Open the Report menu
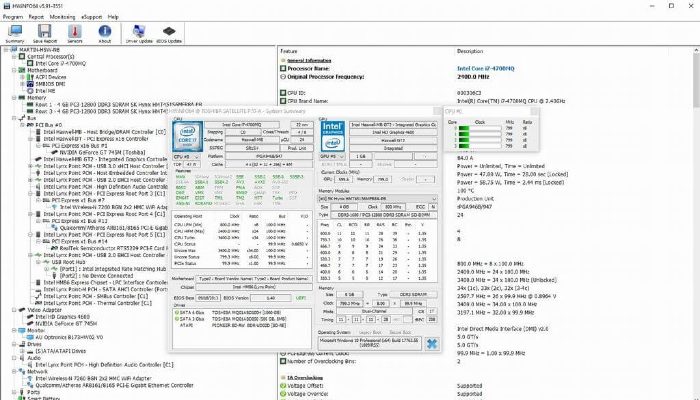 36,17
